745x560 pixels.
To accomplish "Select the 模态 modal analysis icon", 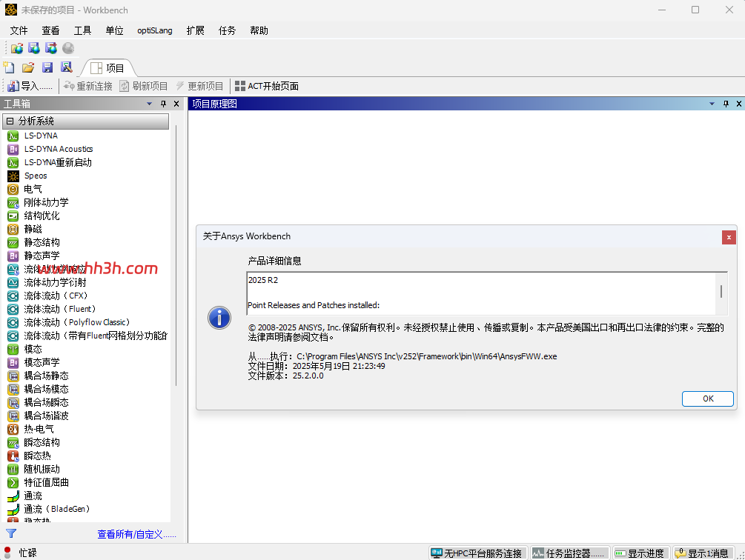I will (x=13, y=350).
